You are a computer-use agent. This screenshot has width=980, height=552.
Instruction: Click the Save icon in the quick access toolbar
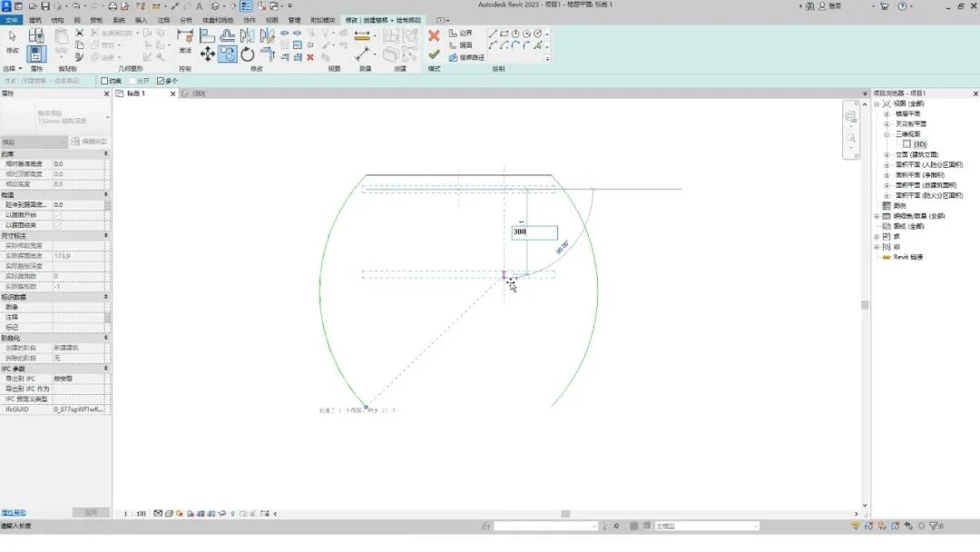45,5
